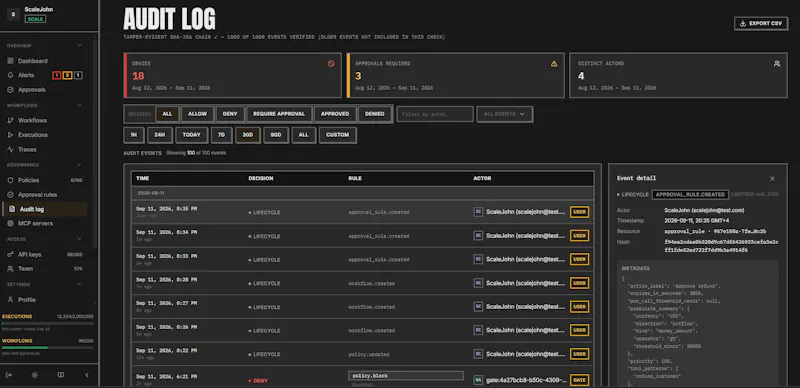Click the Approvals Required warning icon
The width and height of the screenshot is (800, 388).
point(554,64)
